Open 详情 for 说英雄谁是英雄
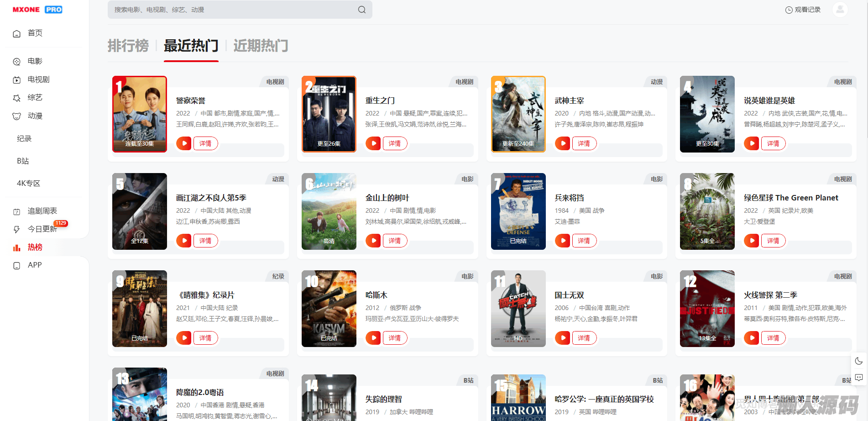This screenshot has height=421, width=868. point(773,143)
